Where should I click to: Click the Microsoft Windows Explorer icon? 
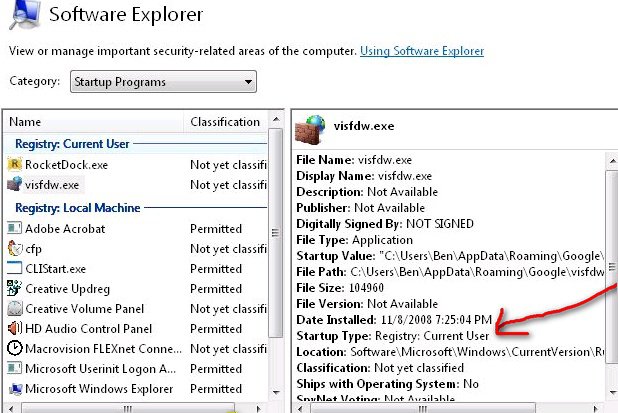(x=15, y=389)
